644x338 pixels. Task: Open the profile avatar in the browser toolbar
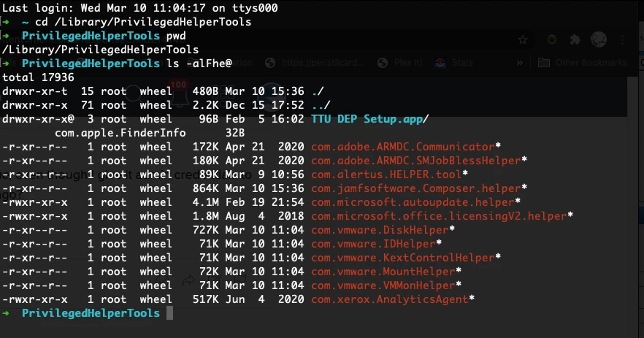(x=599, y=40)
